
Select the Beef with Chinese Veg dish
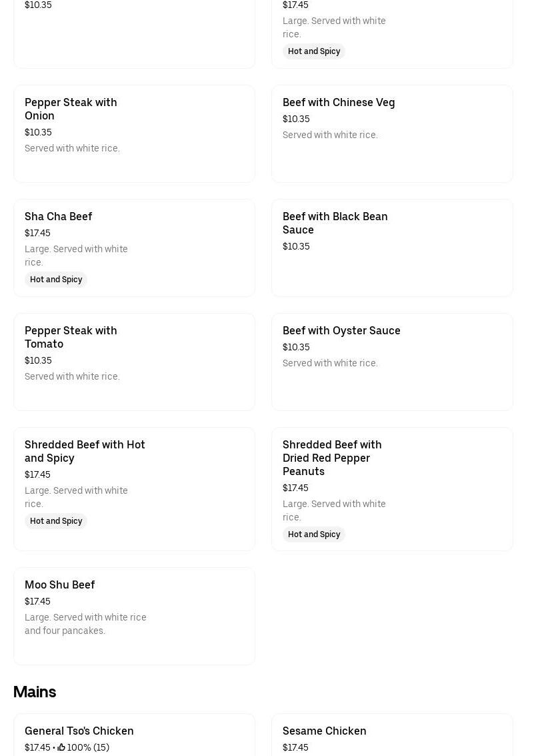pyautogui.click(x=338, y=102)
